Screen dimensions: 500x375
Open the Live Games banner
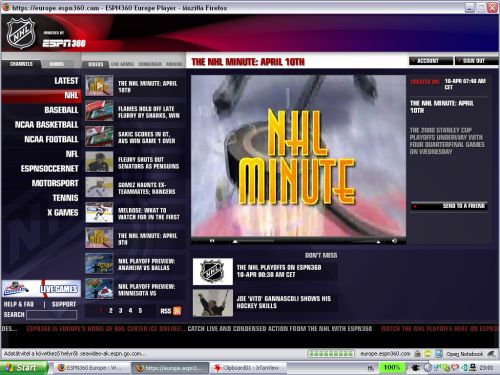coord(42,289)
